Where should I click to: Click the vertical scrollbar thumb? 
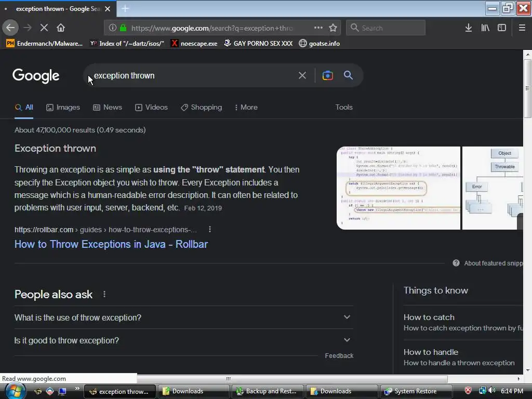527,88
